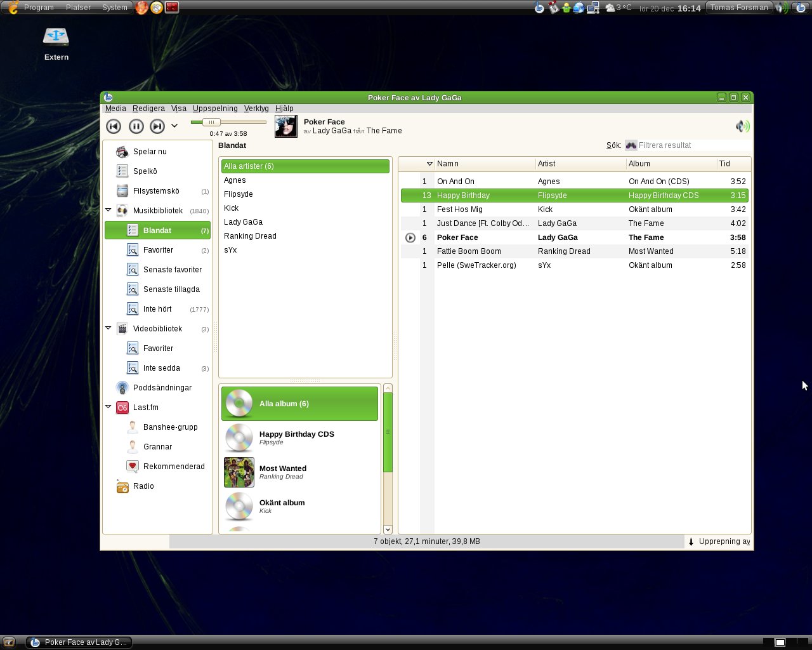Viewport: 812px width, 650px height.
Task: Open the Verktyg menu
Action: tap(256, 109)
